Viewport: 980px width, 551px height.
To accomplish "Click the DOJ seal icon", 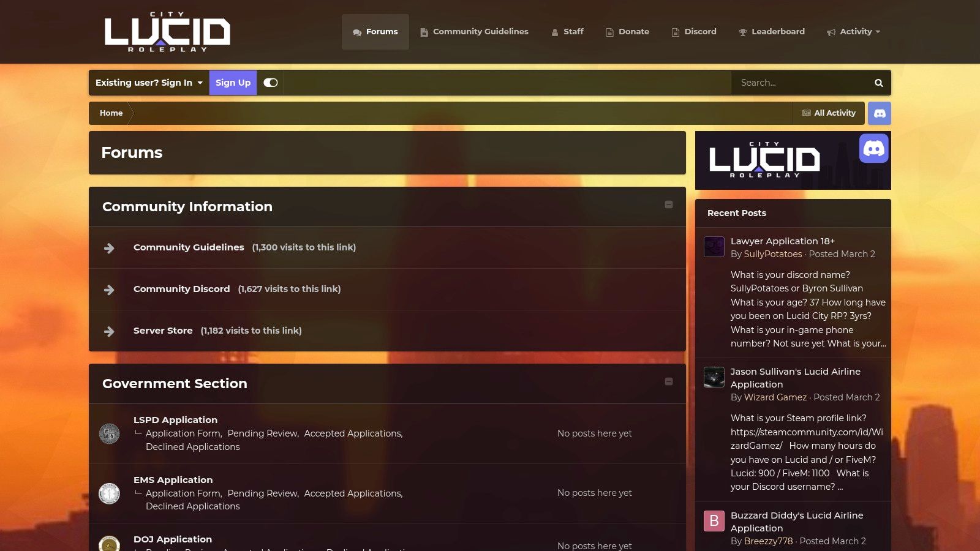I will (109, 544).
